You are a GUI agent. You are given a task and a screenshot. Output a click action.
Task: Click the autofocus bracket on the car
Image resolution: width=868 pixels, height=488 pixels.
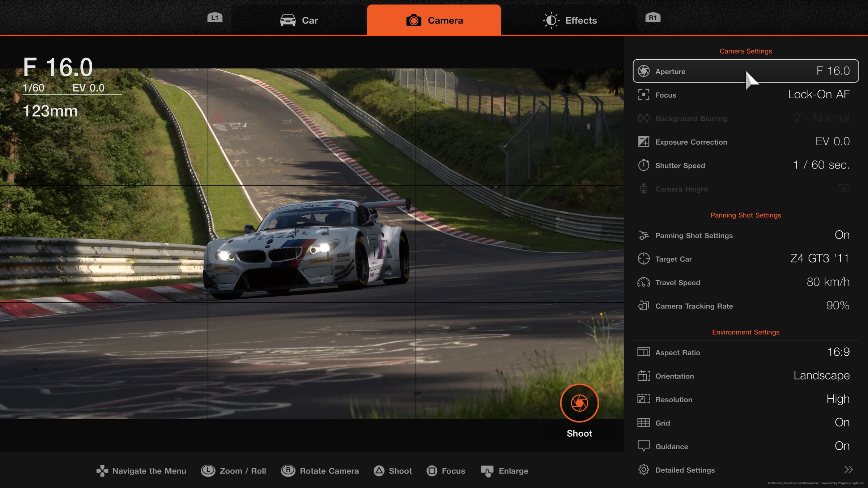click(312, 244)
